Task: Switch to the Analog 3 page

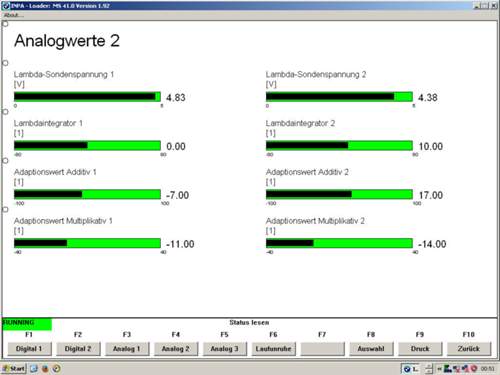Action: [225, 349]
